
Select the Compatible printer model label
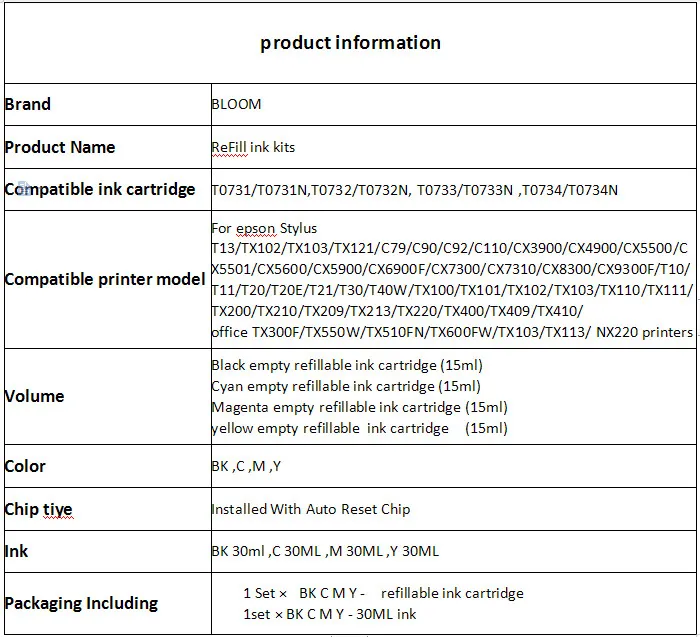coord(105,279)
